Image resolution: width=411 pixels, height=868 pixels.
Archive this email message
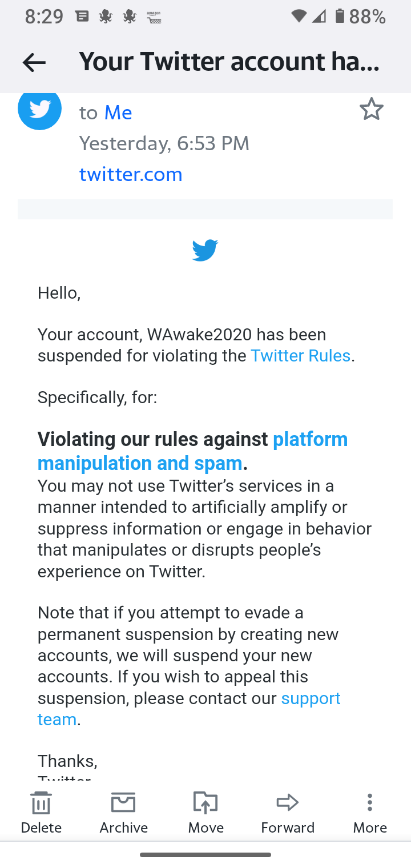[123, 812]
